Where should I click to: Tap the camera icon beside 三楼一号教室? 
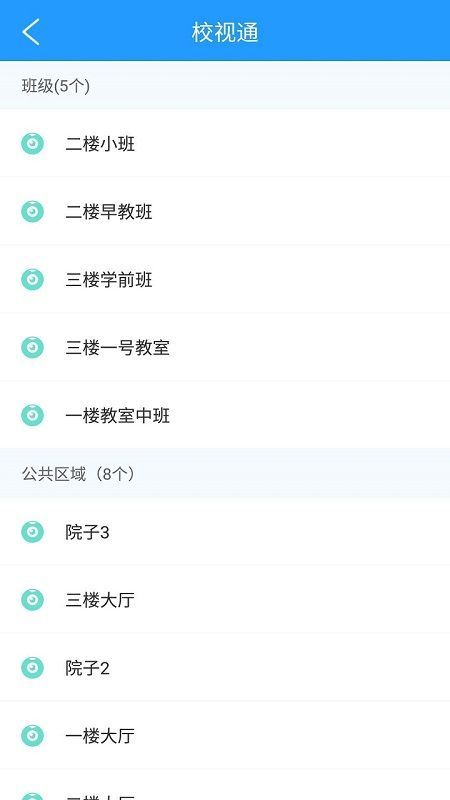32,347
